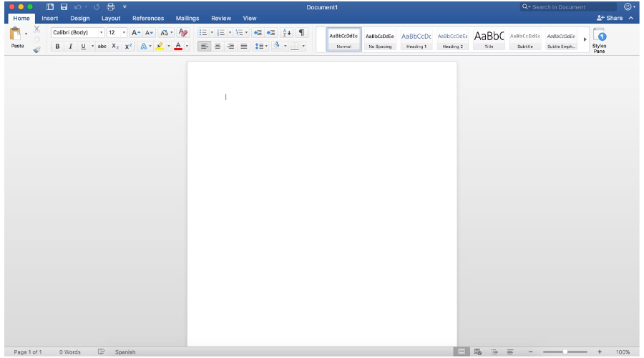Increase indent using the ribbon icon
Image resolution: width=644 pixels, height=358 pixels.
click(x=270, y=33)
